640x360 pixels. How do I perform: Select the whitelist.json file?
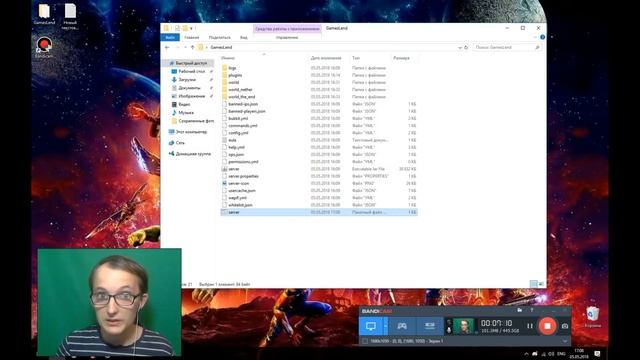point(240,205)
